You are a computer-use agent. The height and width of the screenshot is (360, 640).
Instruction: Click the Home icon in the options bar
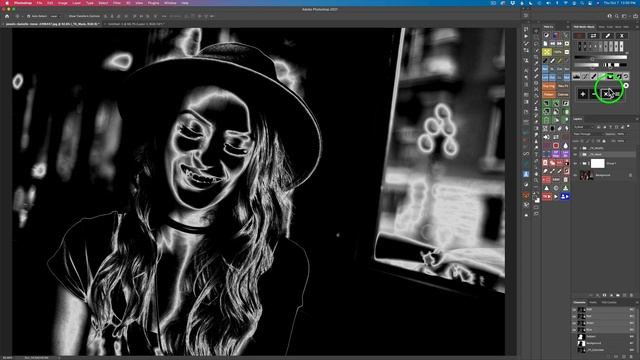(7, 16)
